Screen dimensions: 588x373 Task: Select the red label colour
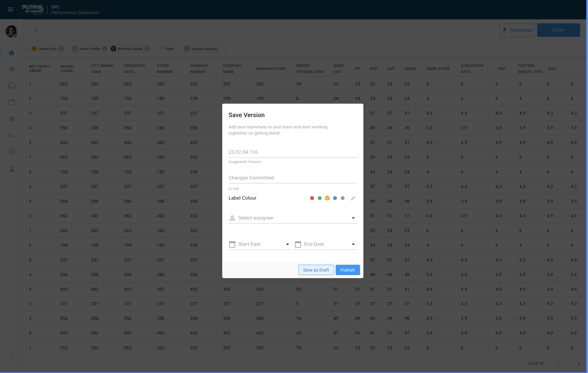coord(312,198)
